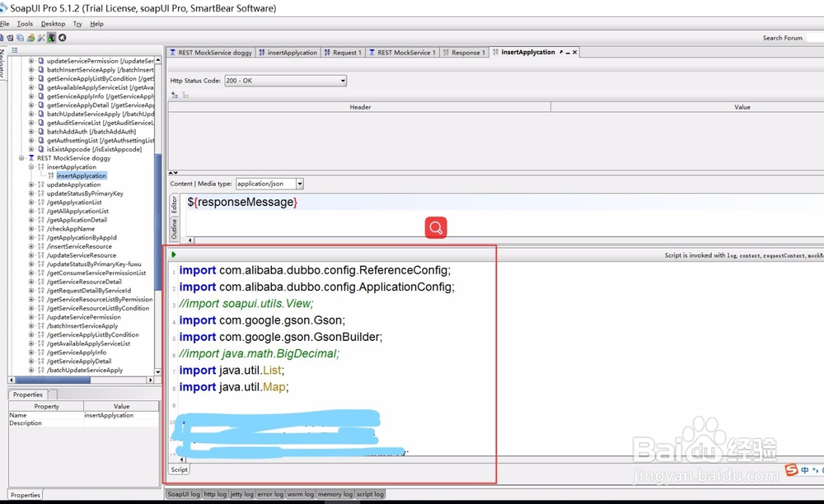Select /getAllApplycationList in the tree
Viewport: 824px width, 504px height.
[77, 211]
